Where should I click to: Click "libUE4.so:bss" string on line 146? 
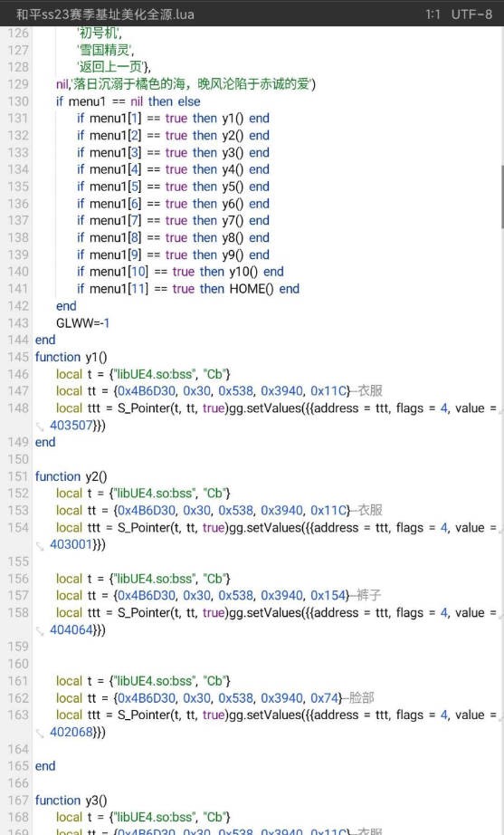click(x=153, y=374)
